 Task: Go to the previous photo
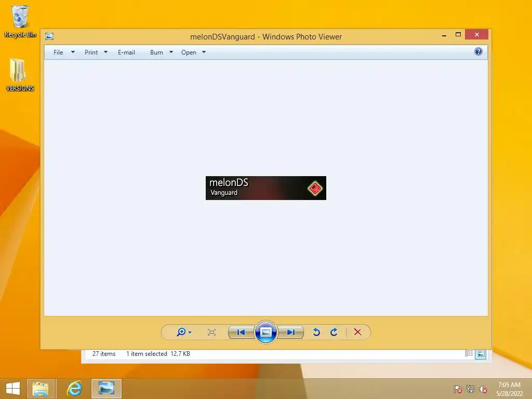coord(241,332)
